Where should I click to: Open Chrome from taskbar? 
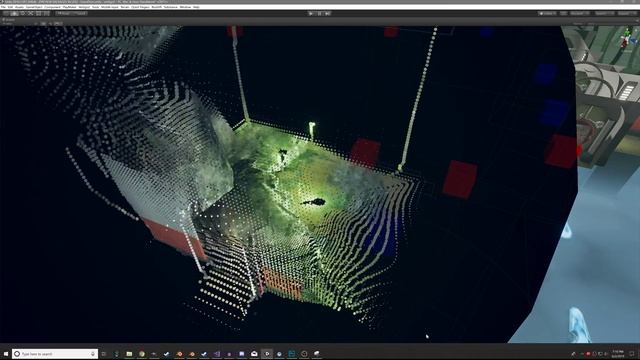tap(142, 354)
